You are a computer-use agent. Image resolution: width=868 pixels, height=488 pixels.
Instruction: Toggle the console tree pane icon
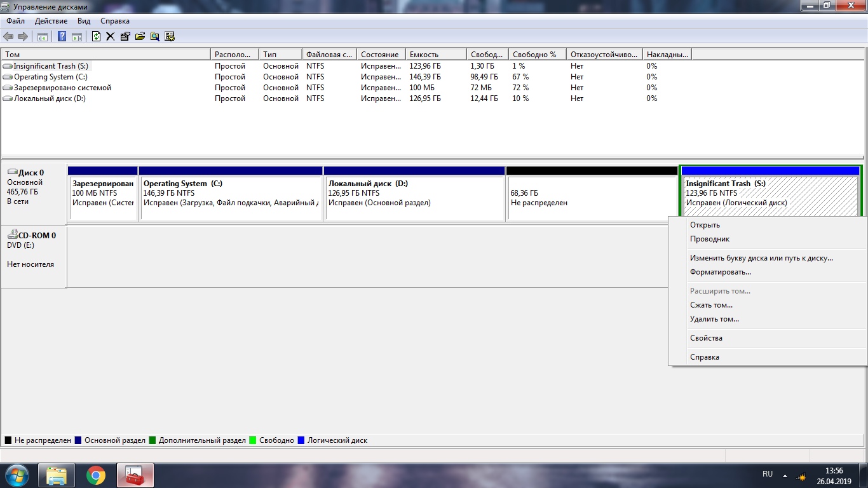pyautogui.click(x=42, y=36)
